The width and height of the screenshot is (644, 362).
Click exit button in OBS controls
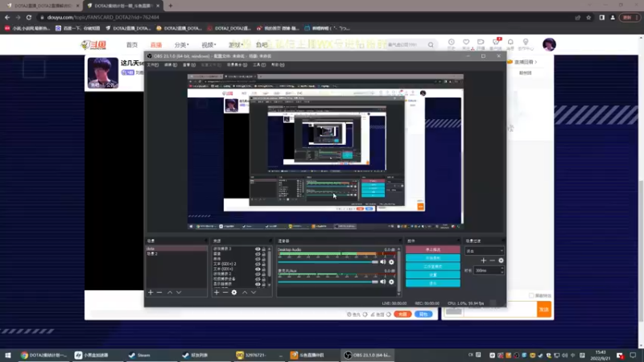[433, 283]
